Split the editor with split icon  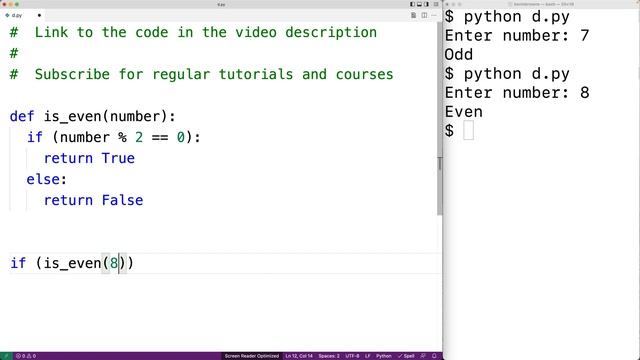(x=424, y=16)
